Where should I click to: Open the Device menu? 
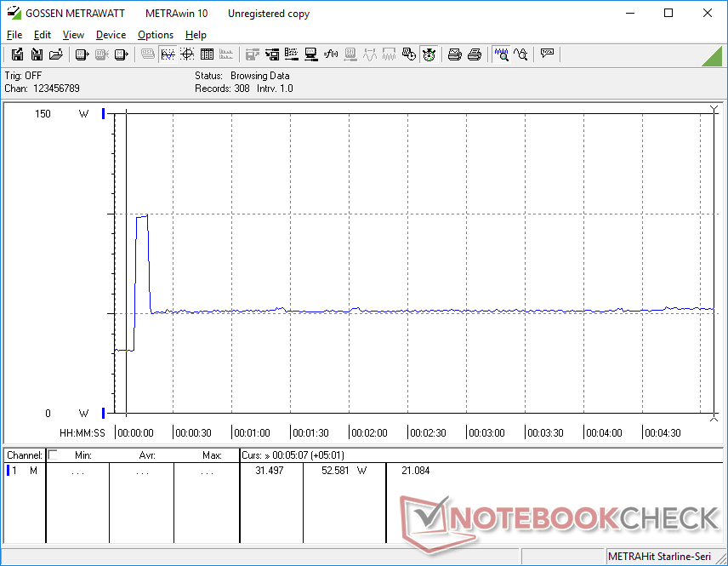point(111,35)
